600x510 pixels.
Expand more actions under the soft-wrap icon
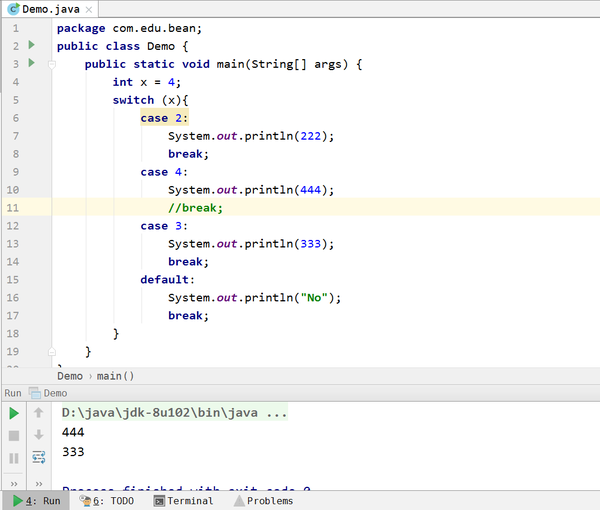(x=39, y=484)
